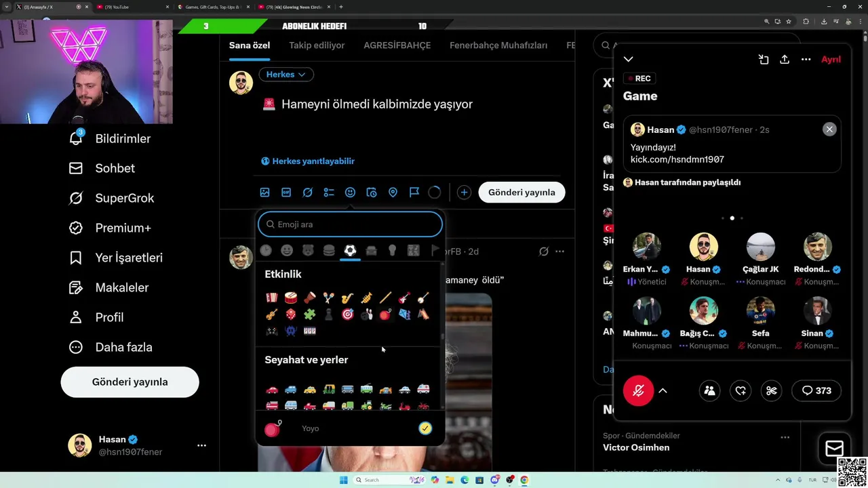868x488 pixels.
Task: Select food burger emoji category
Action: [x=329, y=251]
